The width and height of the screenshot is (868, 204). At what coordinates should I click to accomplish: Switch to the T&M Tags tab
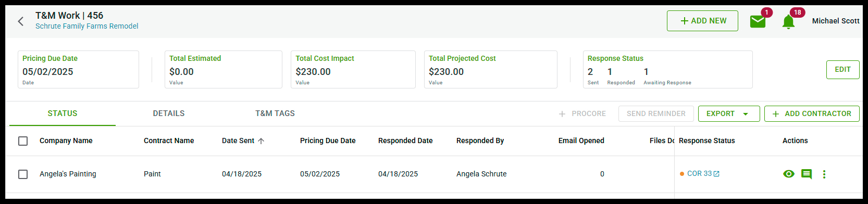[275, 113]
